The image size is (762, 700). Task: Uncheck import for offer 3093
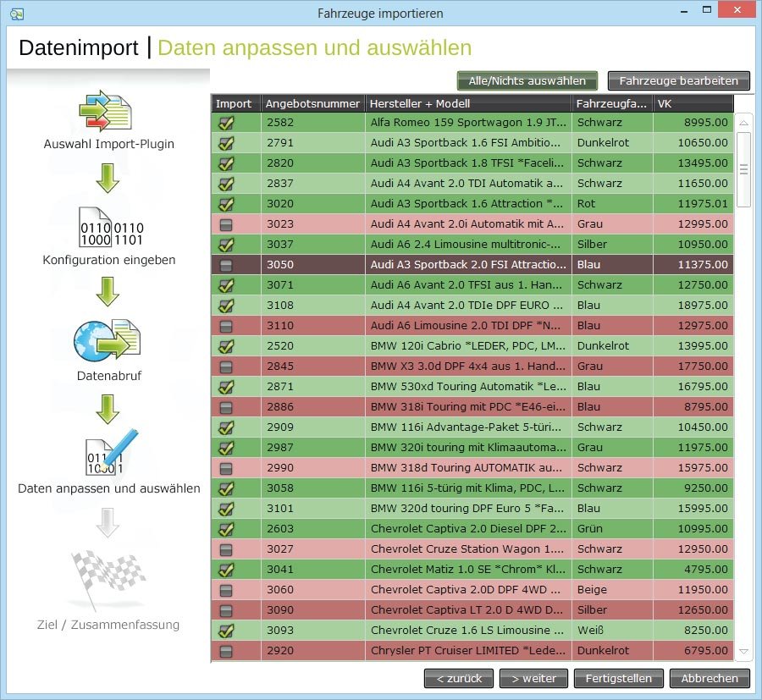[226, 631]
